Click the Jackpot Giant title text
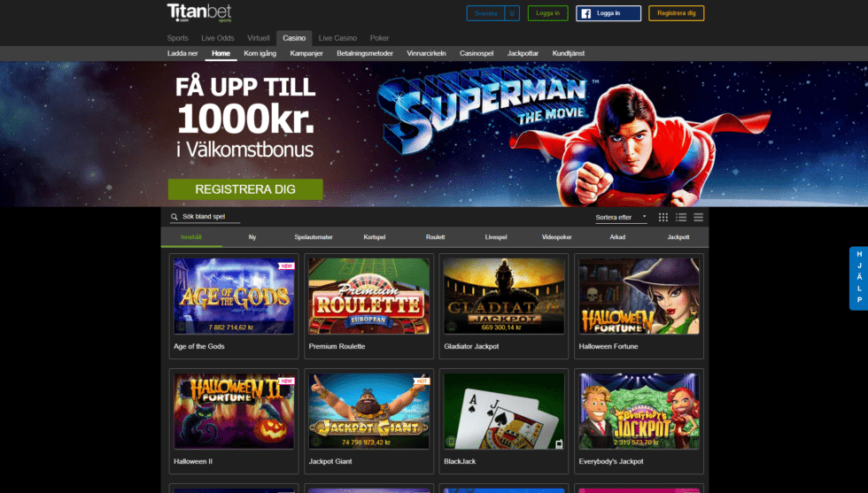Viewport: 868px width, 493px height. 330,461
